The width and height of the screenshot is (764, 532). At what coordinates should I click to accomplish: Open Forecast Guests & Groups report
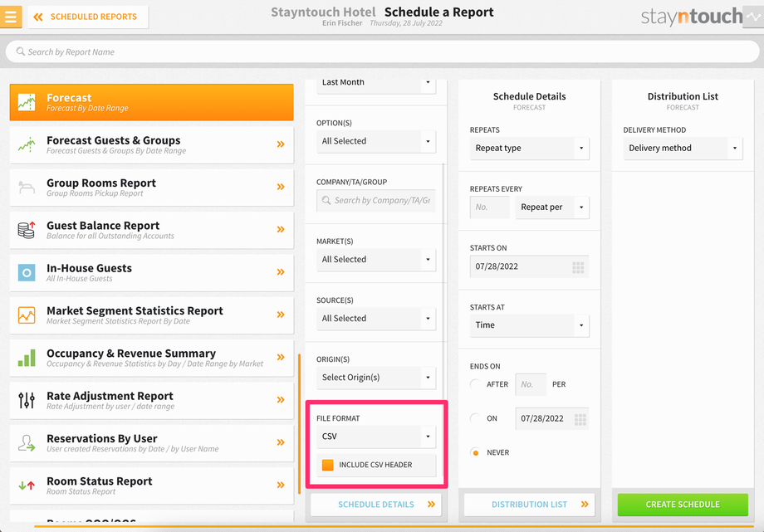151,144
